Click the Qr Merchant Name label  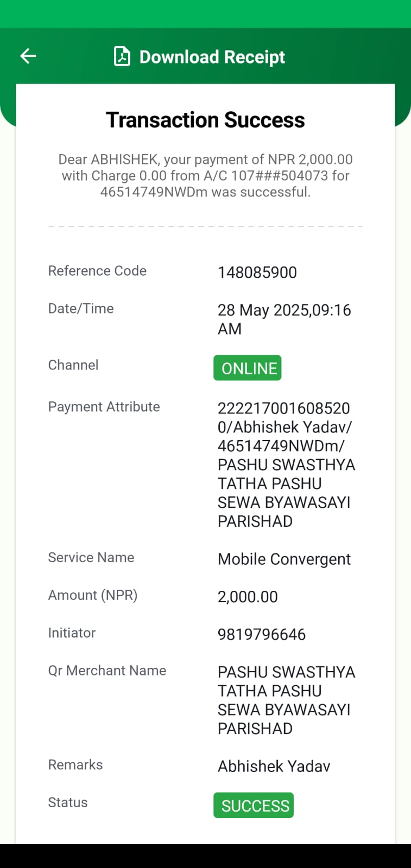(107, 671)
